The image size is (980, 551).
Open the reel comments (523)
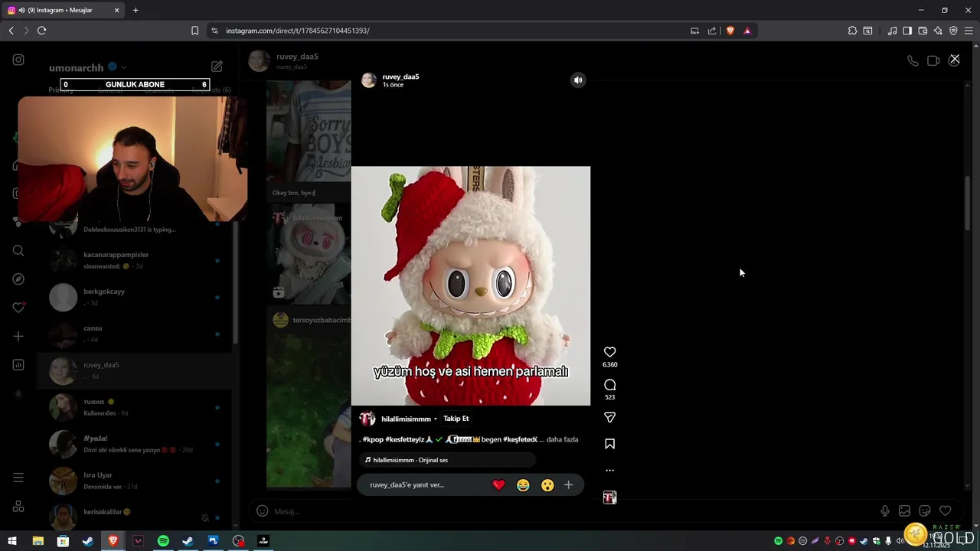(609, 385)
